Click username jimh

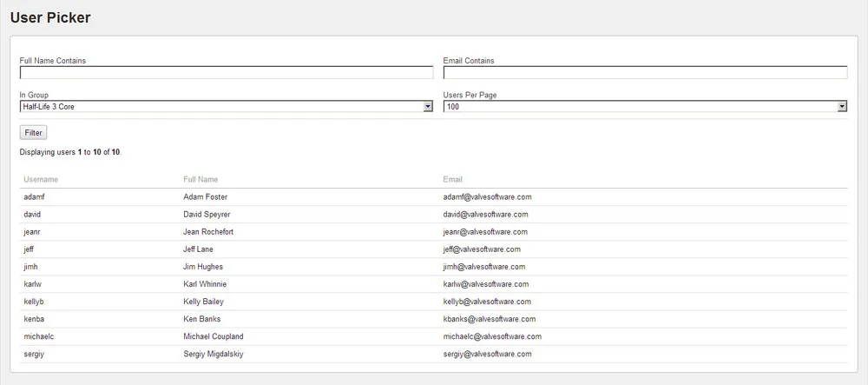pyautogui.click(x=32, y=267)
